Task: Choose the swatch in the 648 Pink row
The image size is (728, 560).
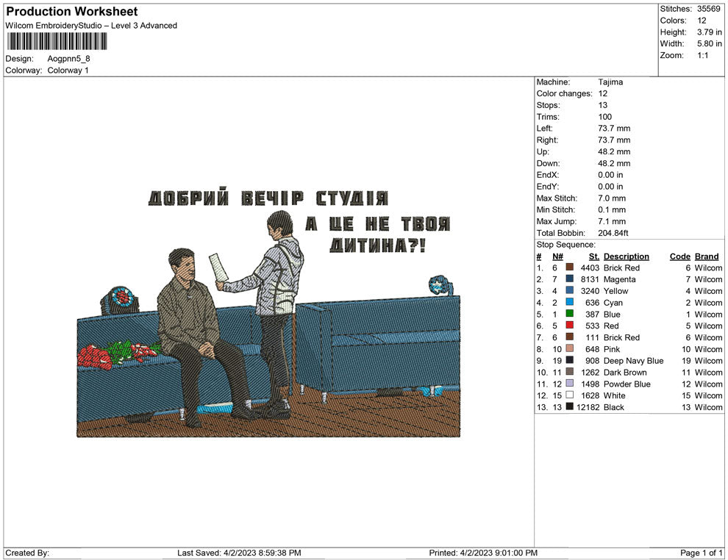Action: coord(570,348)
